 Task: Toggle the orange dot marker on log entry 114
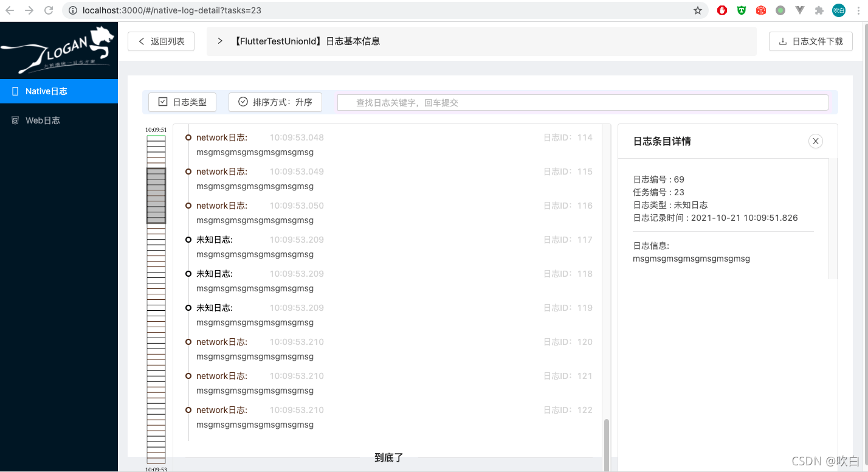pyautogui.click(x=188, y=137)
